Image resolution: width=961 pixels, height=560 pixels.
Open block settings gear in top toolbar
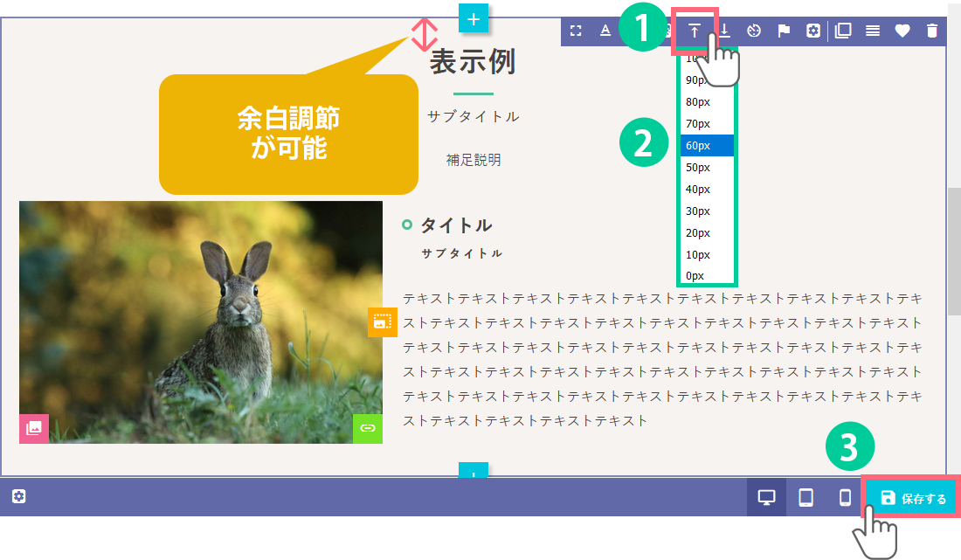(x=813, y=31)
